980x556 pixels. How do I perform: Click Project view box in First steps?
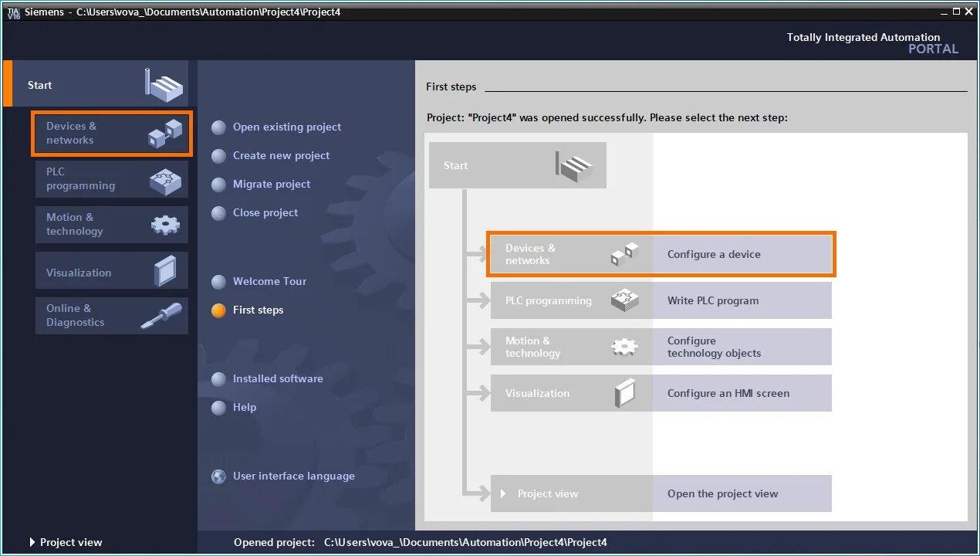click(572, 493)
